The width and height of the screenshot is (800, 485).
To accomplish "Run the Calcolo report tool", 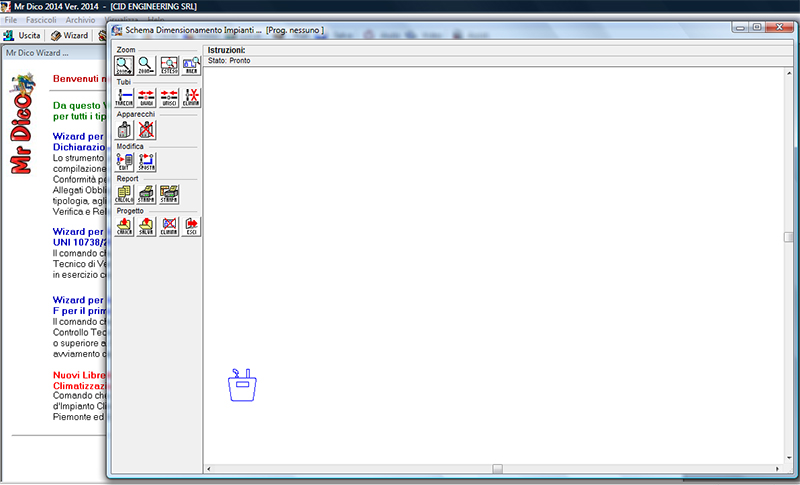I will pos(125,194).
